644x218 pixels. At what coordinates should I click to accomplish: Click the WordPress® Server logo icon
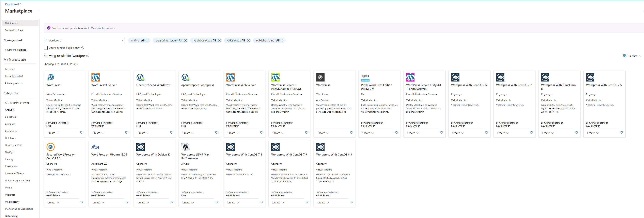pos(95,77)
